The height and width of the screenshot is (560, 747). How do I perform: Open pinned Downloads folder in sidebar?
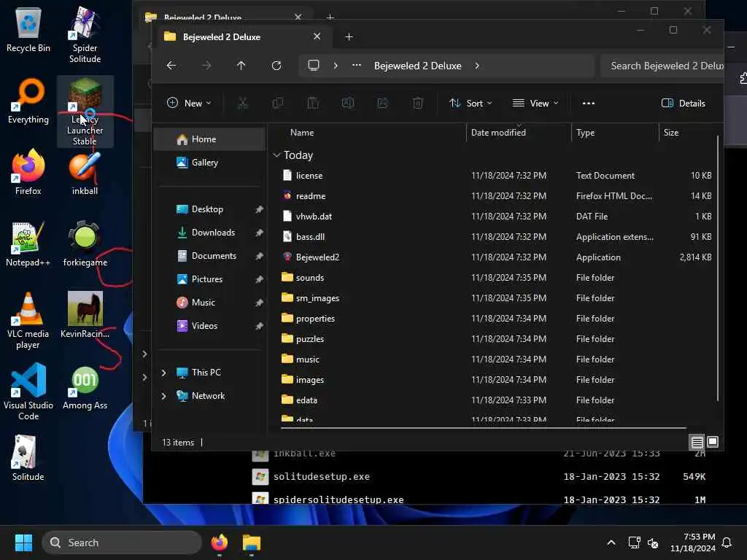coord(209,233)
